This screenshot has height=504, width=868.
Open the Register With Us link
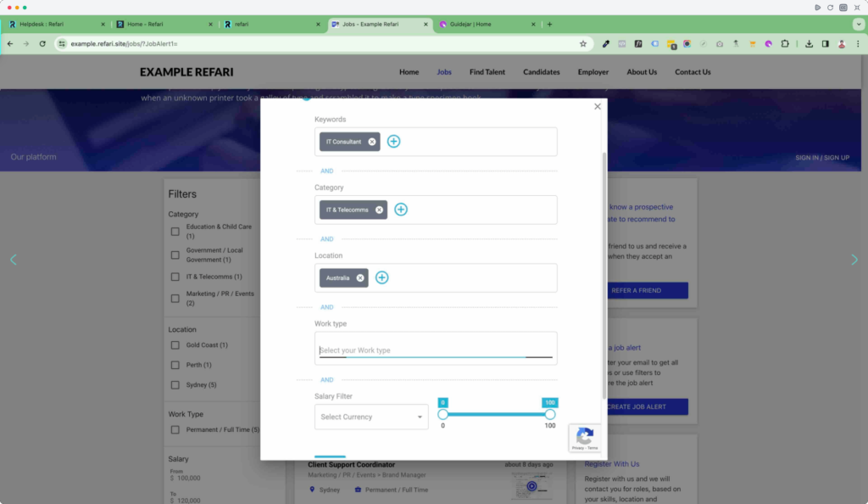612,464
